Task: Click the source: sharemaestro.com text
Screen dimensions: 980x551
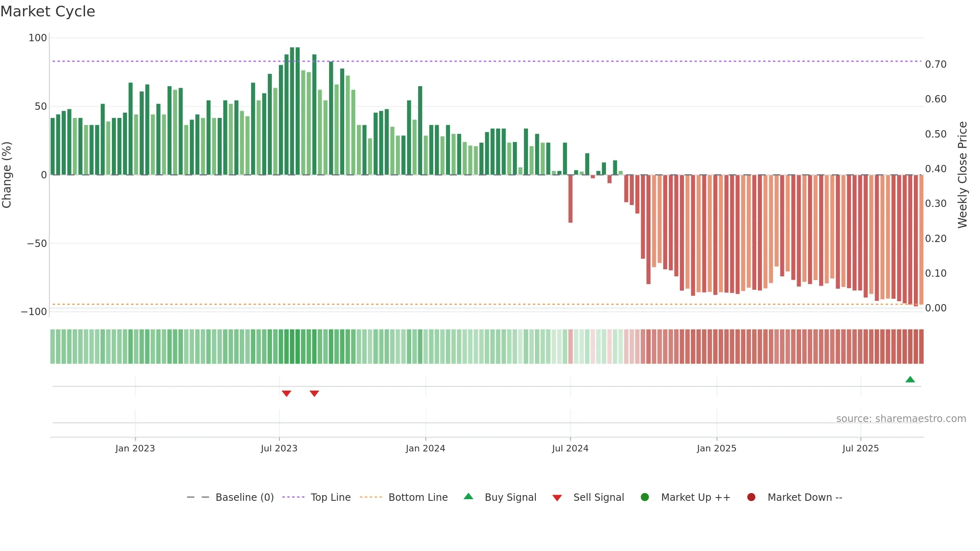Action: click(901, 419)
